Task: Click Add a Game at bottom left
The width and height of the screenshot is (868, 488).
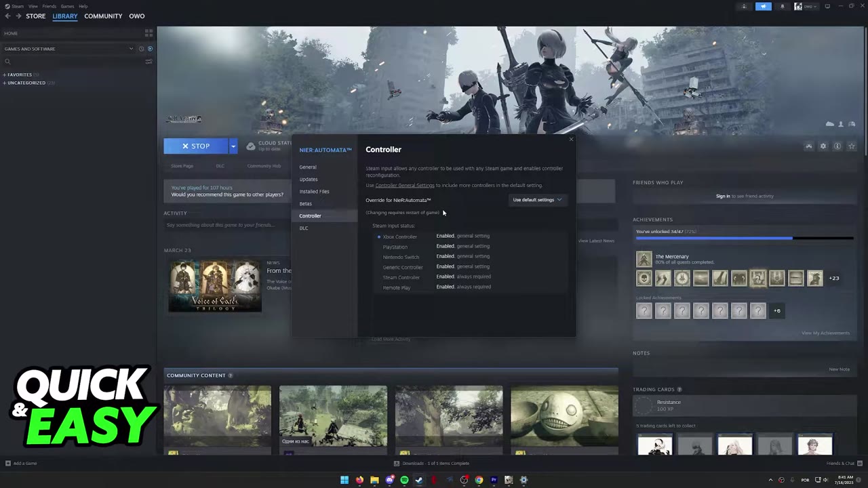Action: (21, 464)
